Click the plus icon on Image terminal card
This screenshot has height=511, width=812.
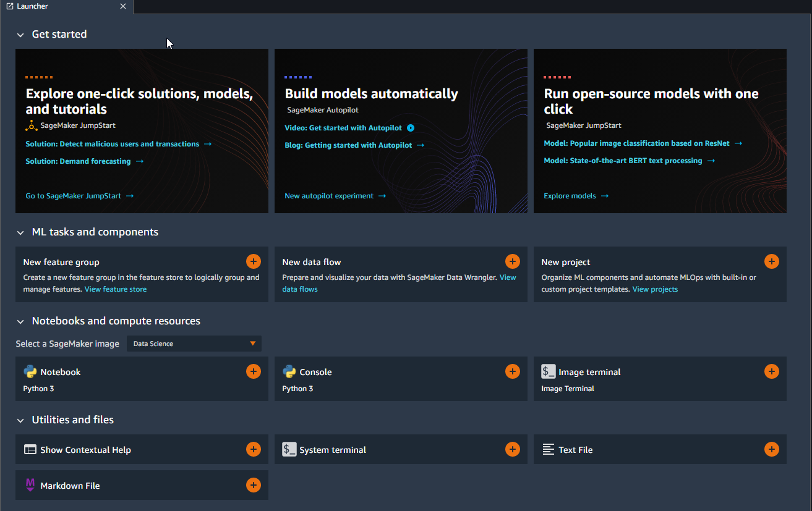(x=772, y=371)
